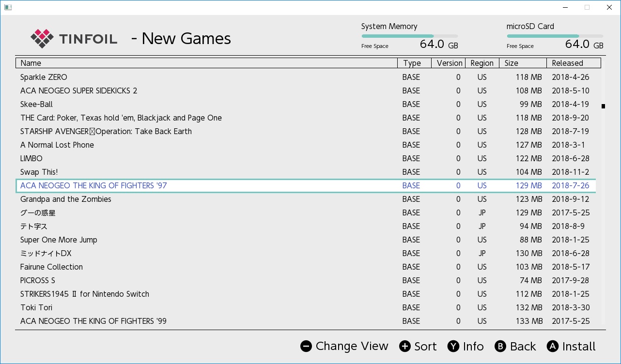Select ACA NEOGEO THE KING OF FIGHTERS '97

pyautogui.click(x=306, y=185)
